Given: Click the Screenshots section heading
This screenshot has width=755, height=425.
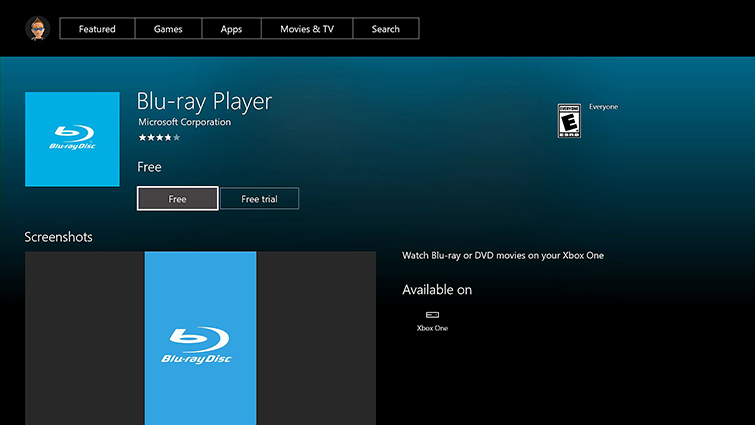Looking at the screenshot, I should pyautogui.click(x=58, y=237).
